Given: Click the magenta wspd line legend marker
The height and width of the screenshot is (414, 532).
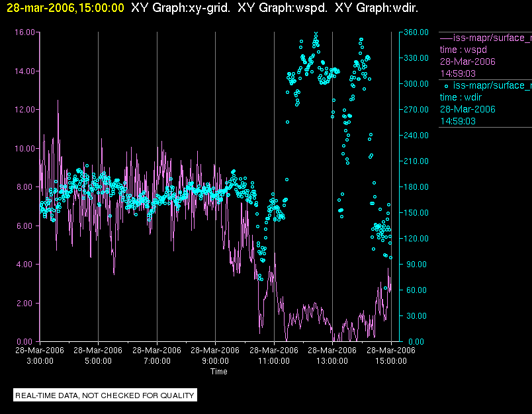Looking at the screenshot, I should pos(445,38).
